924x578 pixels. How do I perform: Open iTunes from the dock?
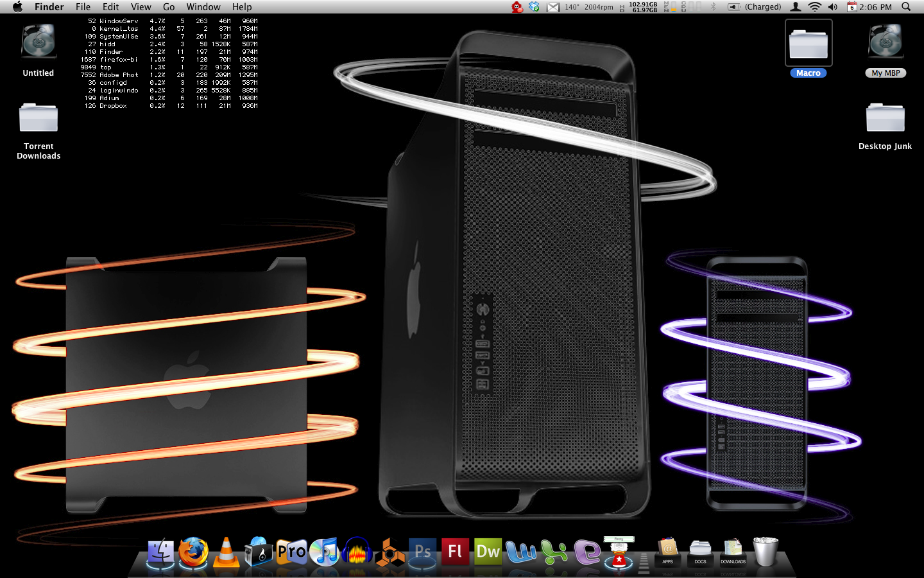(324, 552)
